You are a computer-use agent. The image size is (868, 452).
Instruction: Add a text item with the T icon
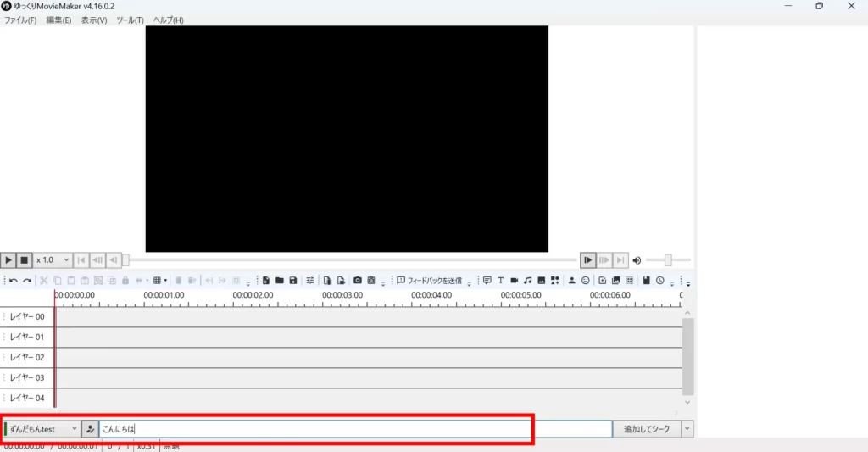[x=500, y=281]
